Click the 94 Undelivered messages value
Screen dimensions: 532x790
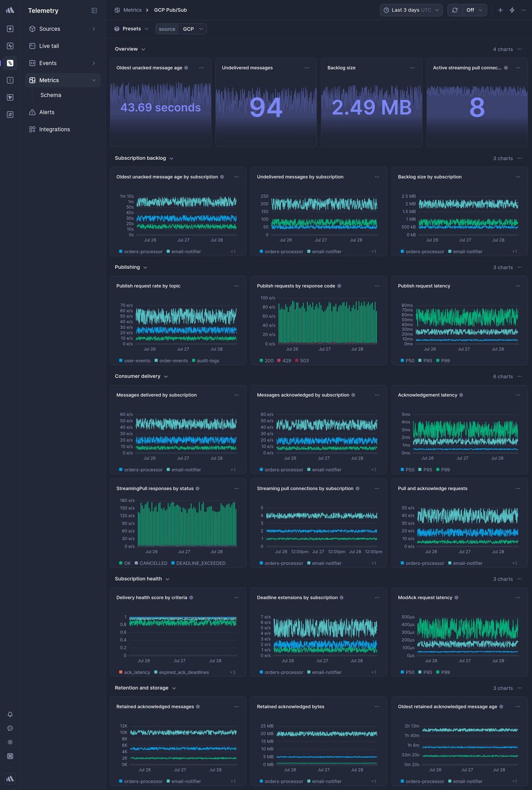(266, 108)
